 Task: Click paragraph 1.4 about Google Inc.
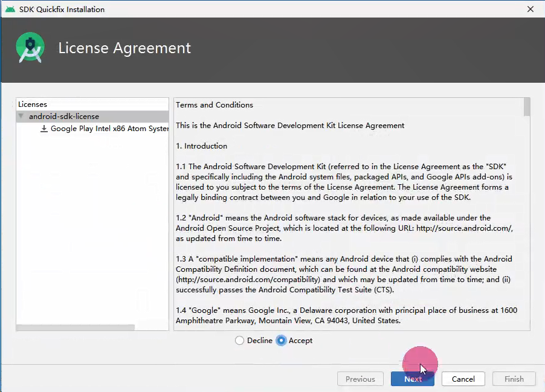click(x=347, y=315)
